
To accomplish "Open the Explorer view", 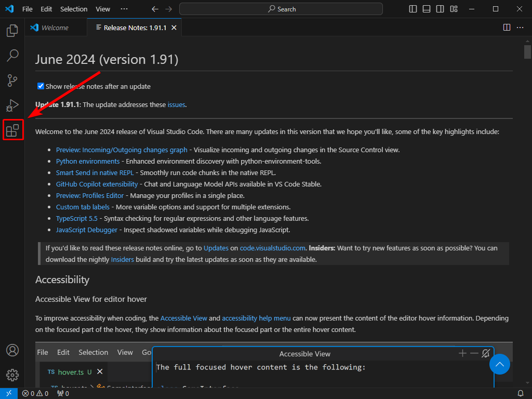I will (12, 30).
